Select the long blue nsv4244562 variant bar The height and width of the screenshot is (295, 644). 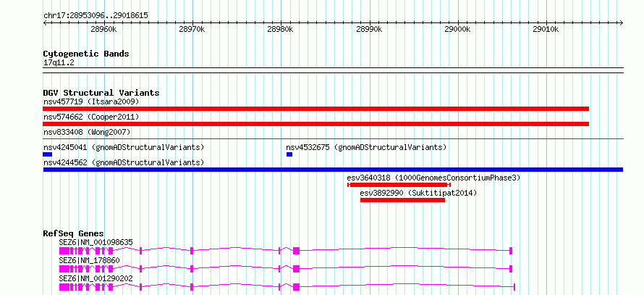[333, 170]
